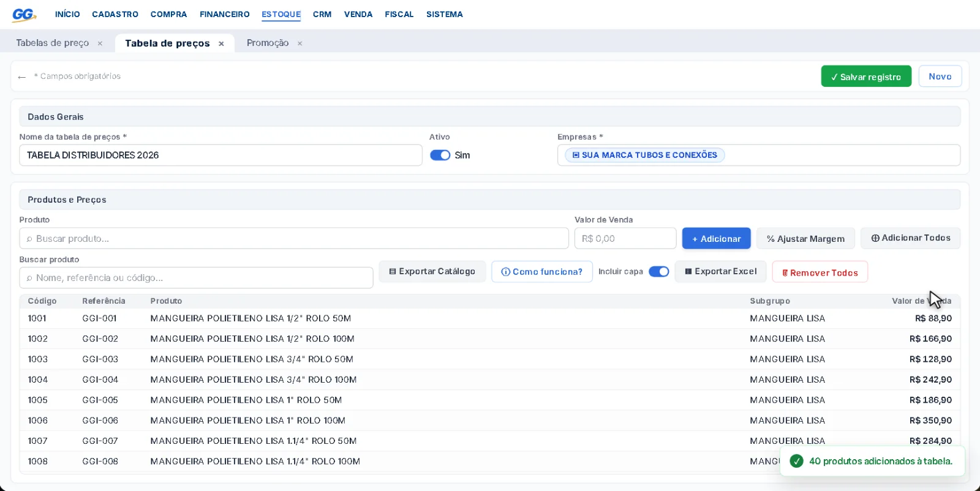Close the Promoção tab

(x=300, y=43)
